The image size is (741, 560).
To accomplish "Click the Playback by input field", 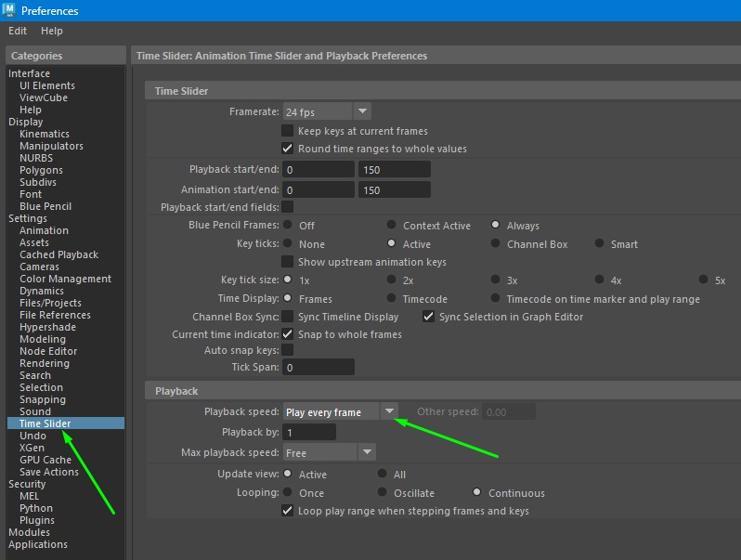I will click(x=309, y=432).
